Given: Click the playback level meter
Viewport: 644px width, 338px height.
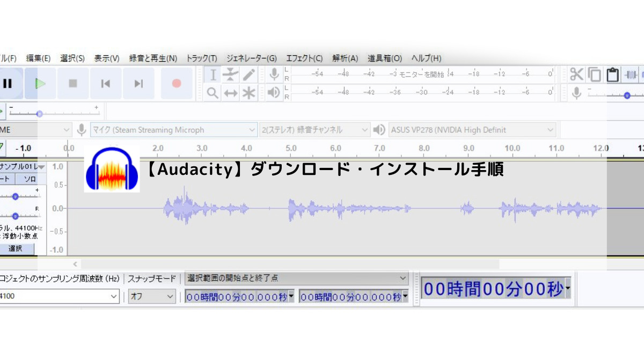Looking at the screenshot, I should (423, 92).
